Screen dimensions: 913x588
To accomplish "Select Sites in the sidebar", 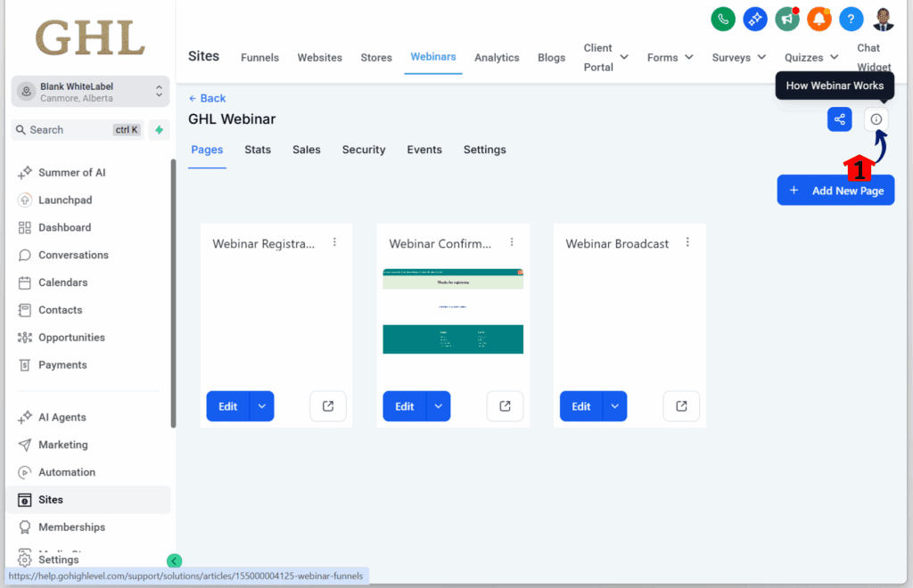I will tap(88, 500).
